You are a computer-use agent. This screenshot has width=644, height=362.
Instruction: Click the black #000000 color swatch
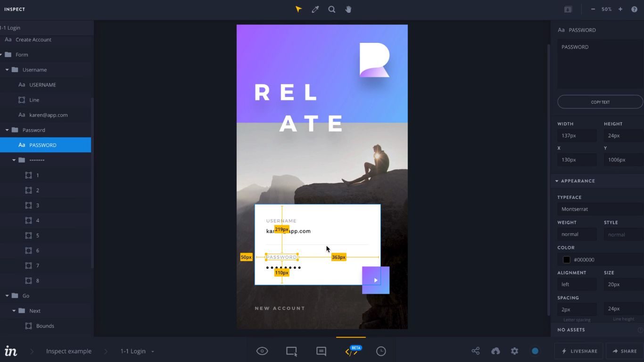tap(567, 260)
